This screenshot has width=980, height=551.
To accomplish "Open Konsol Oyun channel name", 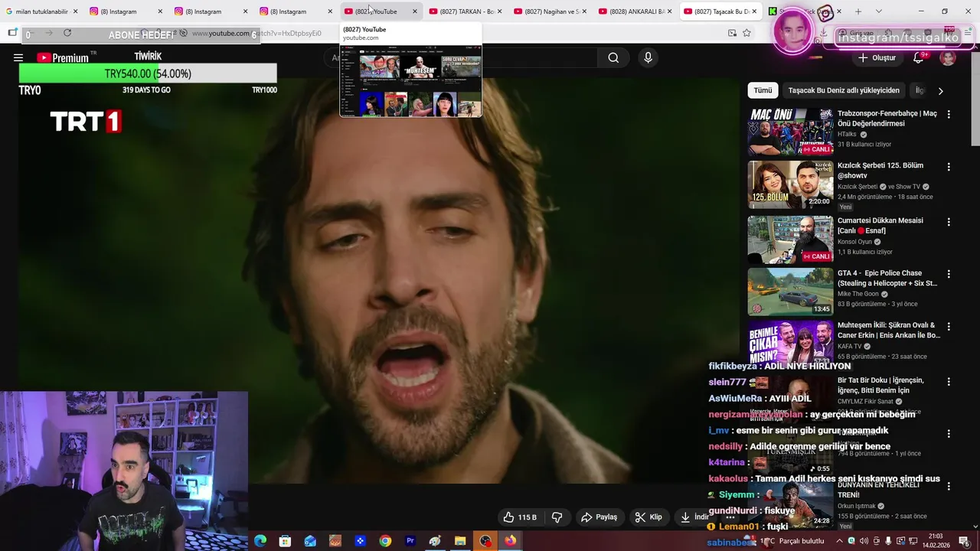I will (x=854, y=242).
